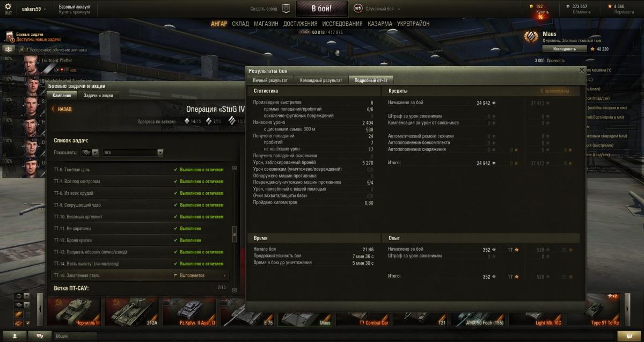Image resolution: width=644 pixels, height=342 pixels.
Task: Select the Черчилль III tank thumbnail
Action: click(74, 311)
